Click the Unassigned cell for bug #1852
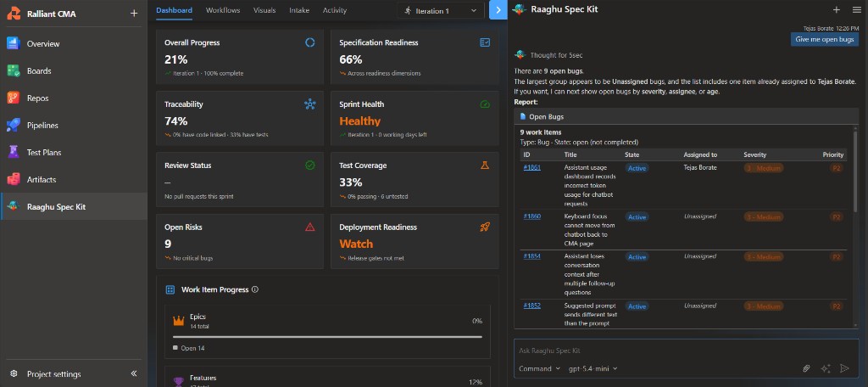The width and height of the screenshot is (868, 387). pyautogui.click(x=700, y=306)
